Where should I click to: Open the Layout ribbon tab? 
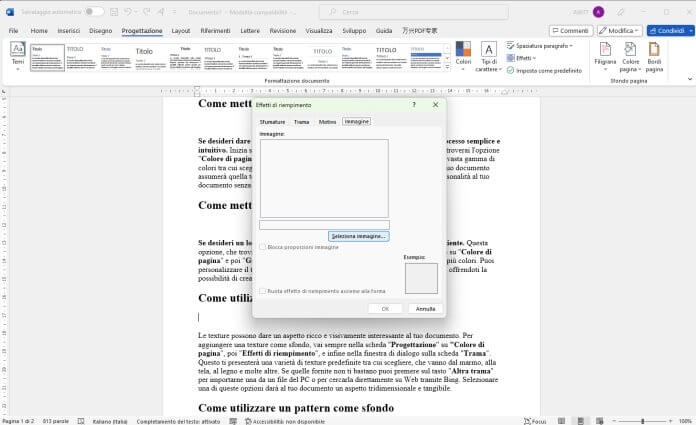(181, 31)
